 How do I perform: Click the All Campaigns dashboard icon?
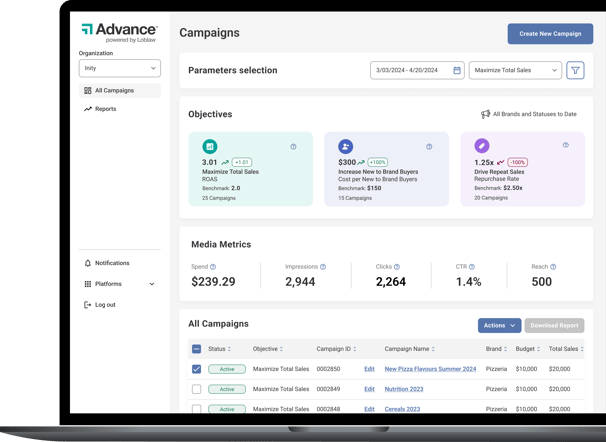88,90
